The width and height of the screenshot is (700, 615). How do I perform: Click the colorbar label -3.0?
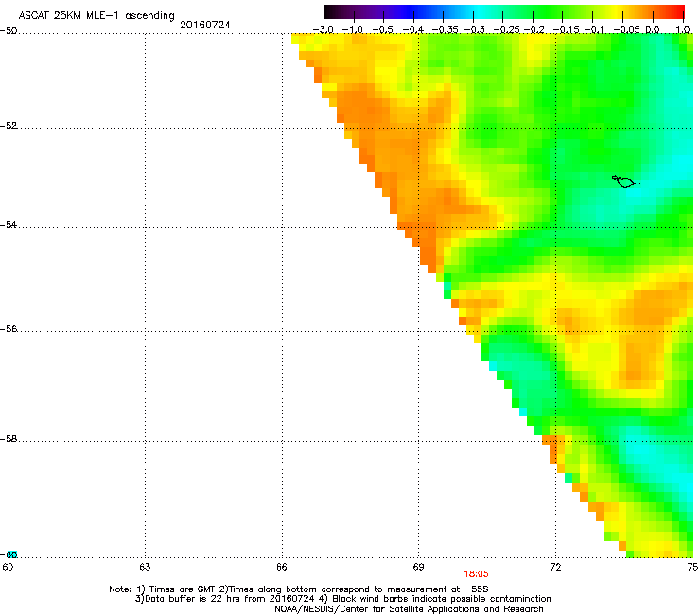(324, 30)
